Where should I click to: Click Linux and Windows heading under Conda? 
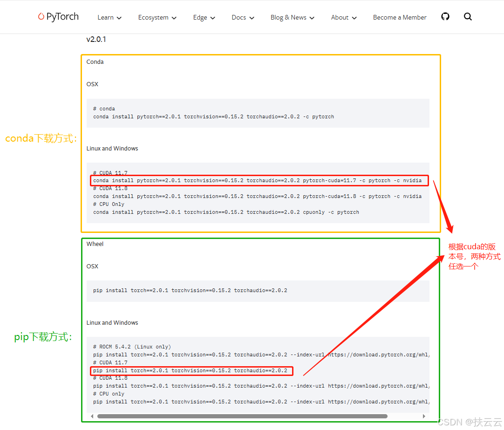click(112, 149)
